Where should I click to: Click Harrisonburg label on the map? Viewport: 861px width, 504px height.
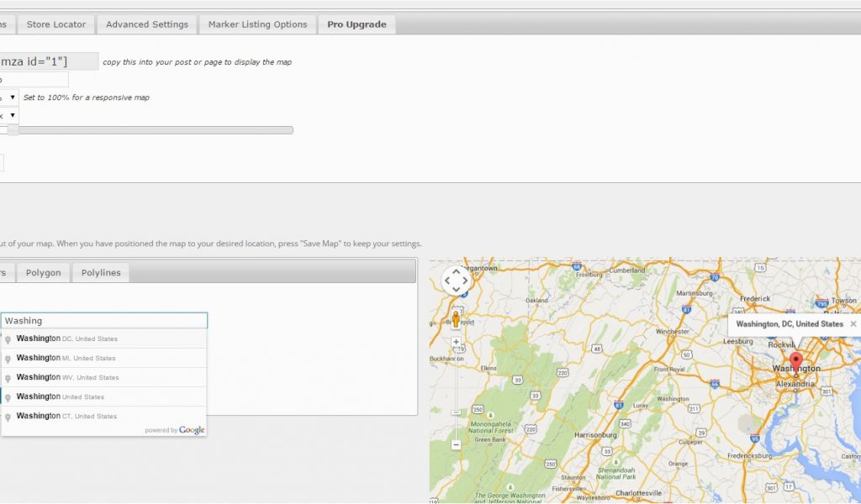point(595,435)
